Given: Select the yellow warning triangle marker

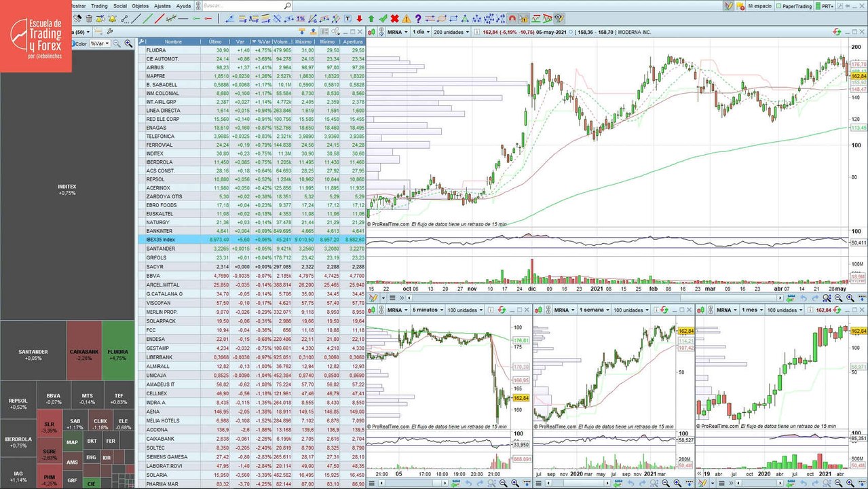Looking at the screenshot, I should [407, 18].
